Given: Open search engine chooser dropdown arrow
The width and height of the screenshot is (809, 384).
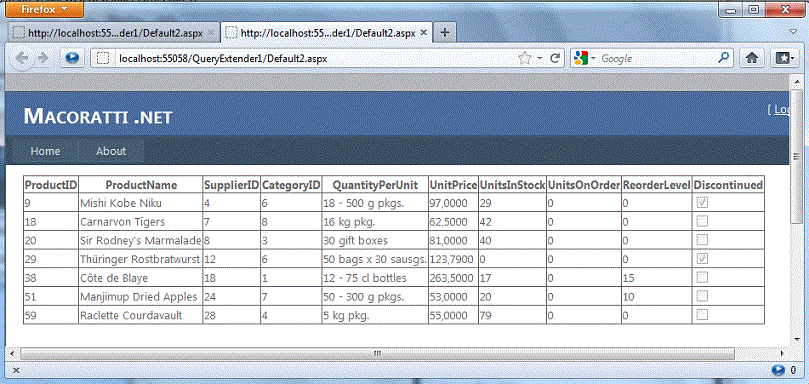Looking at the screenshot, I should (593, 58).
